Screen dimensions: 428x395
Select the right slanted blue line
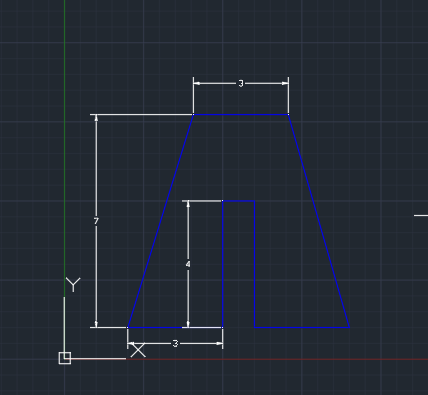[319, 221]
